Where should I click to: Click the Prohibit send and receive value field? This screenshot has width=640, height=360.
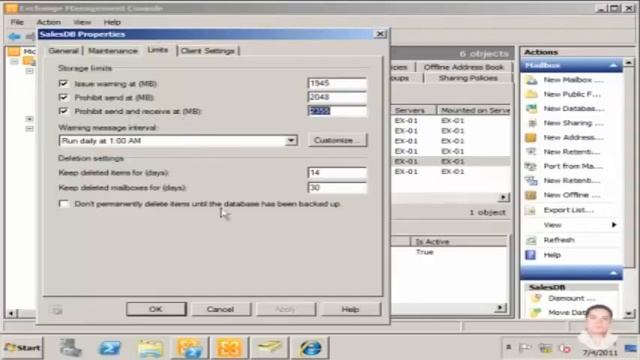point(337,111)
